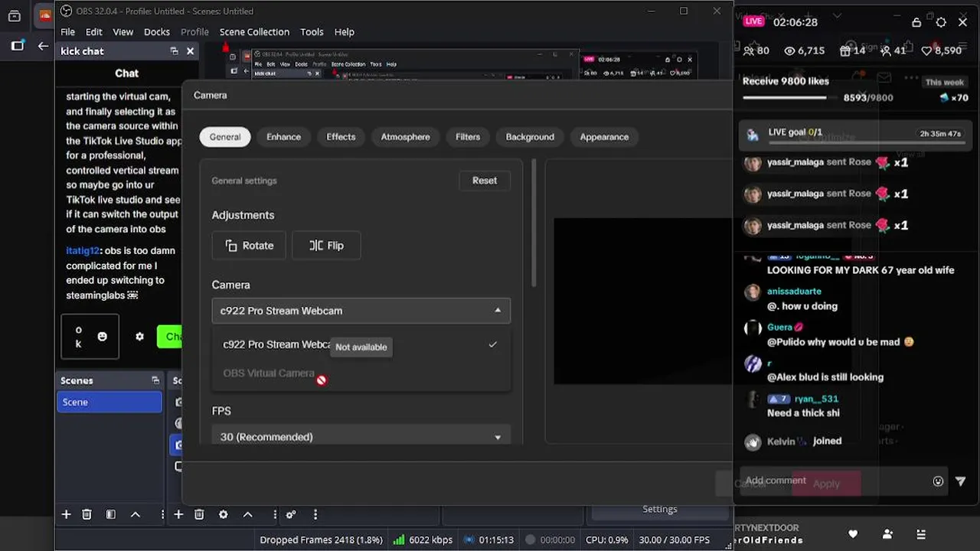
Task: Open Kick chat settings gear
Action: click(x=139, y=336)
